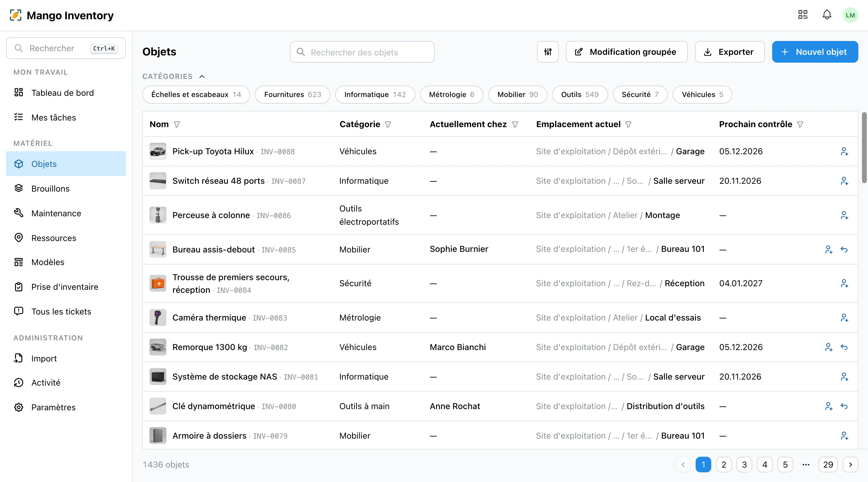Go to page 29
The height and width of the screenshot is (482, 868).
pyautogui.click(x=828, y=465)
